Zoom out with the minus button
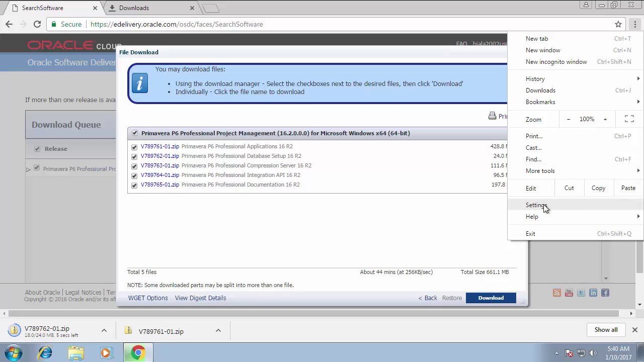Viewport: 644px width, 362px height. (569, 119)
